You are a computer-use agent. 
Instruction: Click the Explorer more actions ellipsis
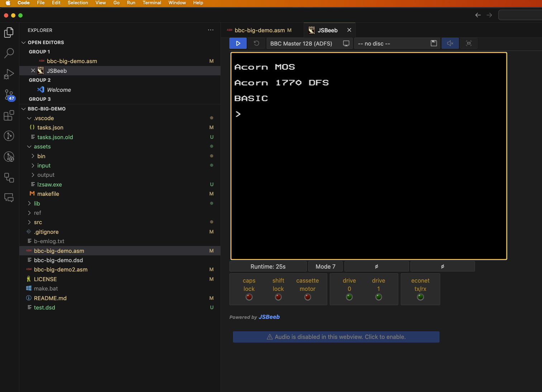tap(211, 30)
